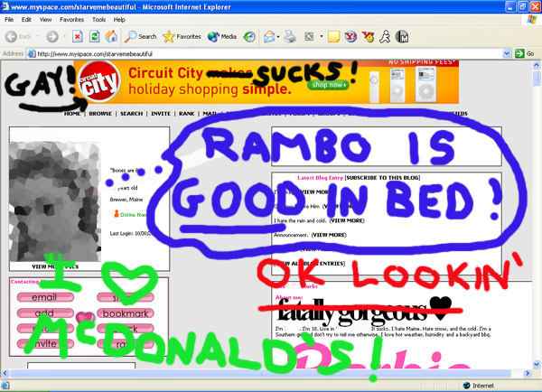542x392 pixels.
Task: Click the RANK navigation link
Action: pyautogui.click(x=187, y=114)
